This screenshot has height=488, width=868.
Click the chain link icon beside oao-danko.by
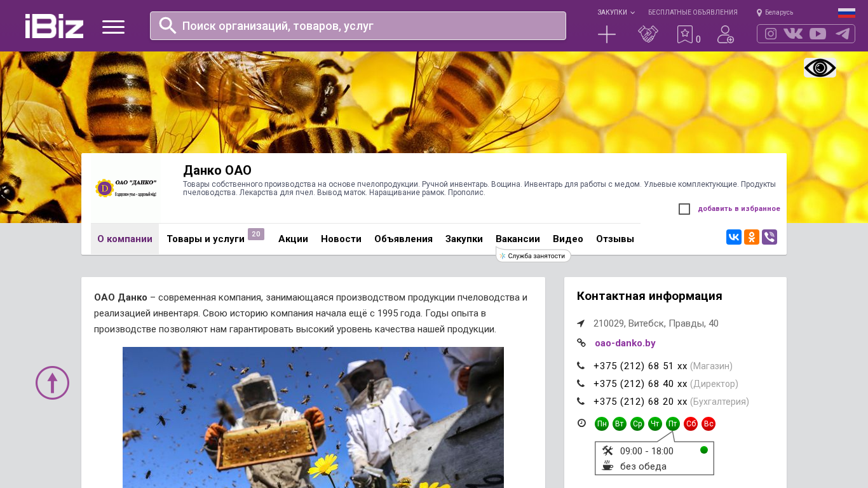(x=581, y=343)
